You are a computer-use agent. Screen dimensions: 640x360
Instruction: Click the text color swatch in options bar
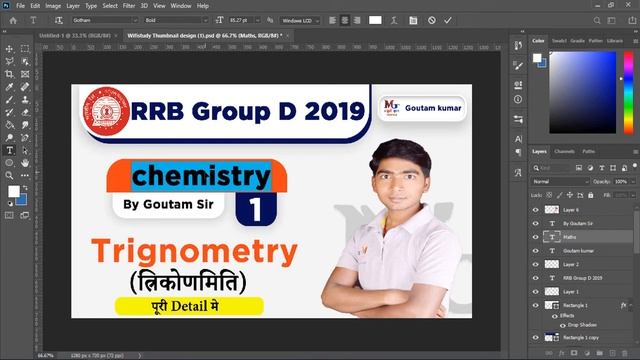[375, 20]
